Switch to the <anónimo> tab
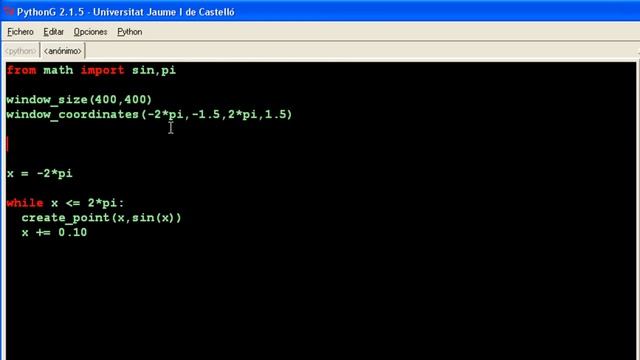640x360 pixels. pyautogui.click(x=62, y=51)
